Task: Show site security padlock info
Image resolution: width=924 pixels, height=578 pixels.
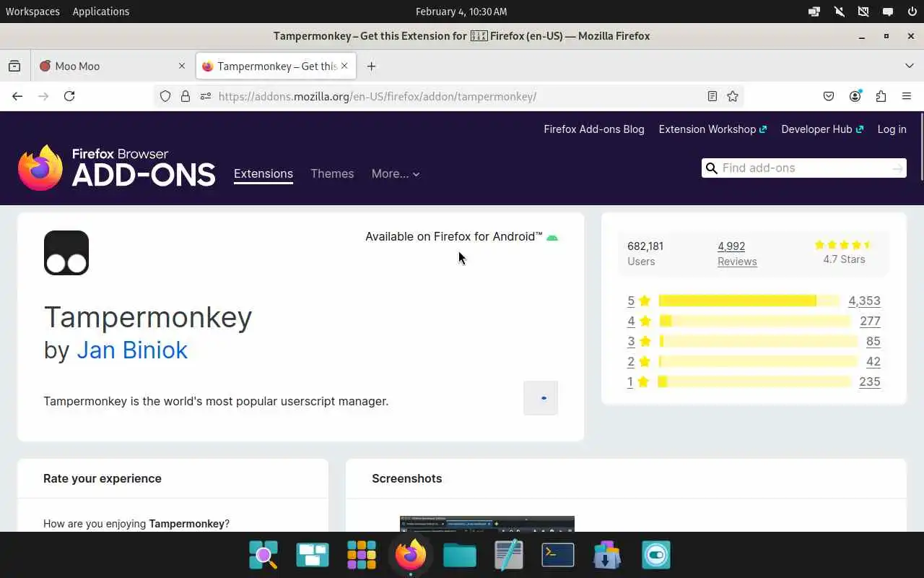Action: coord(186,96)
